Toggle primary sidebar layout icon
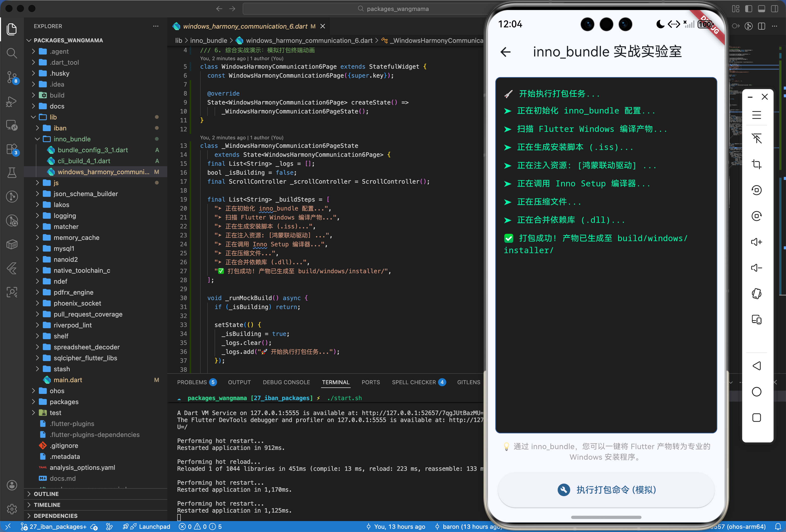The width and height of the screenshot is (786, 532). (748, 9)
